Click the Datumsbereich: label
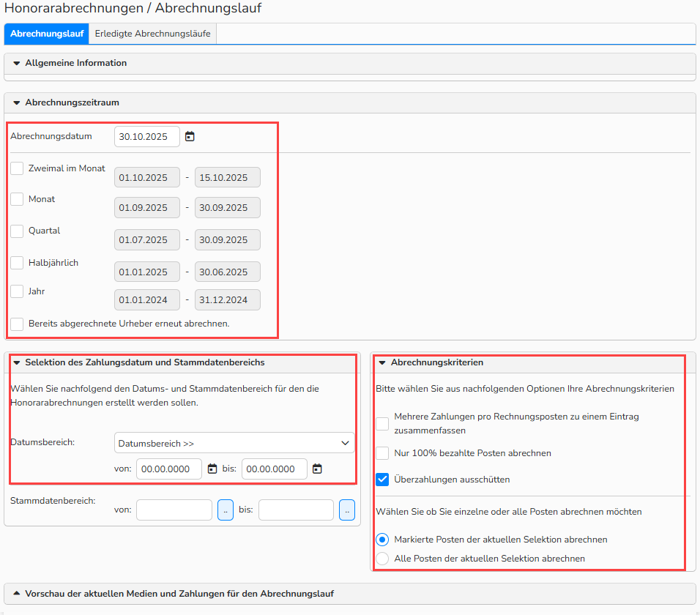 click(42, 442)
